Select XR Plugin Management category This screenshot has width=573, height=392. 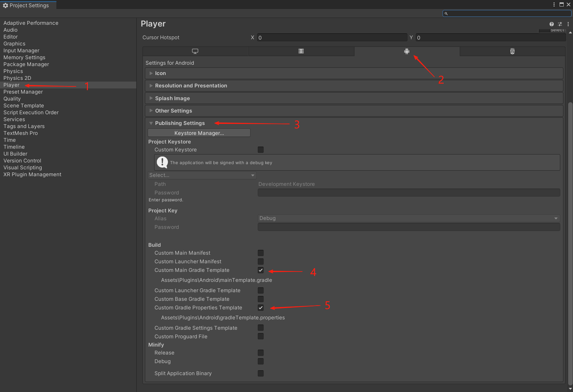[x=32, y=174]
